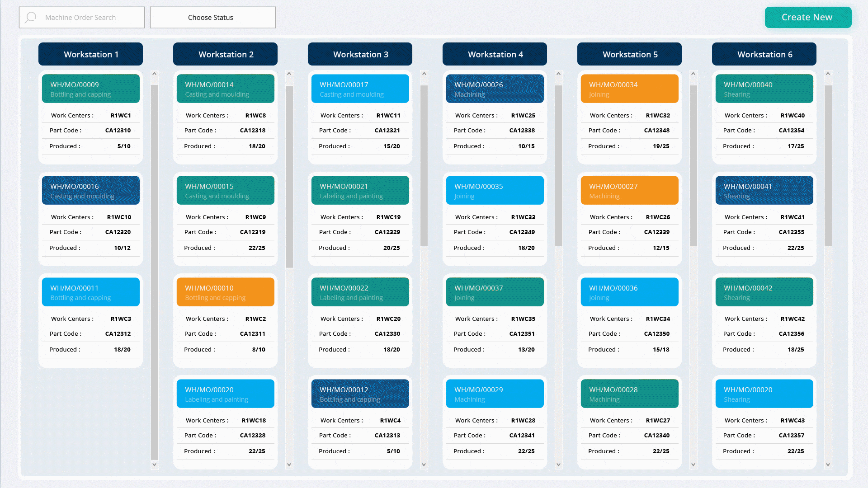This screenshot has width=868, height=488.
Task: Click work center value R1WC1
Action: (121, 116)
